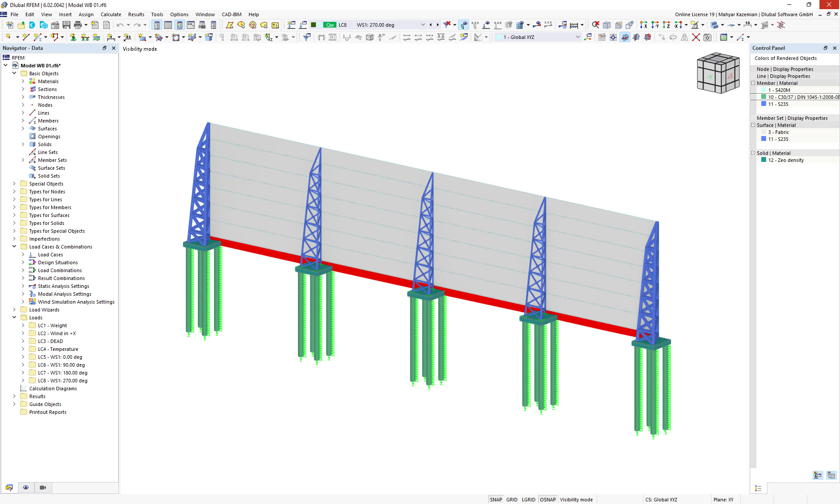840x504 pixels.
Task: Expand the Results section in Navigator
Action: pos(13,396)
